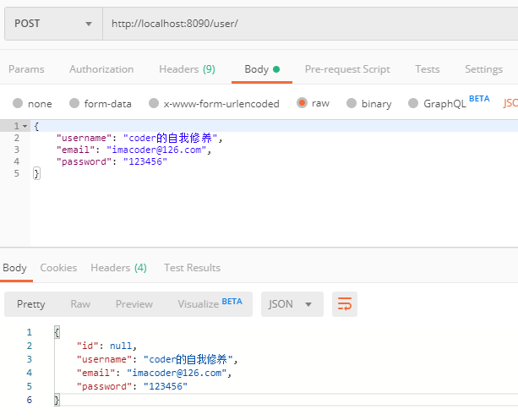Select the raw body type radio
518x420 pixels.
[x=302, y=103]
